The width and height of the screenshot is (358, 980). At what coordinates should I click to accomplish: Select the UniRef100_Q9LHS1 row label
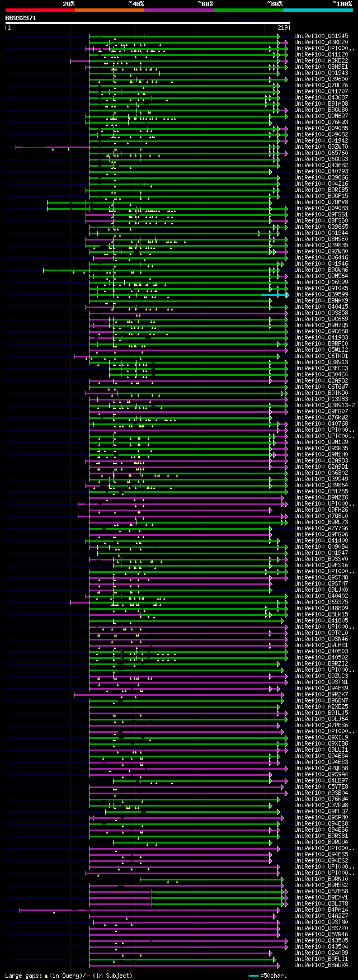321,646
